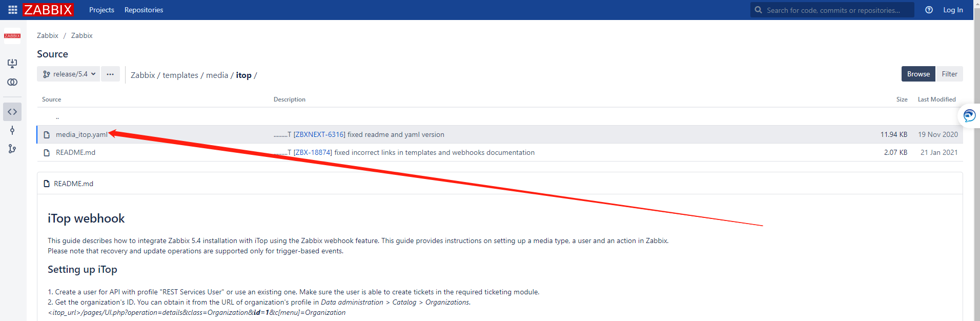Image resolution: width=980 pixels, height=321 pixels.
Task: Click the Size column header
Action: coord(902,99)
